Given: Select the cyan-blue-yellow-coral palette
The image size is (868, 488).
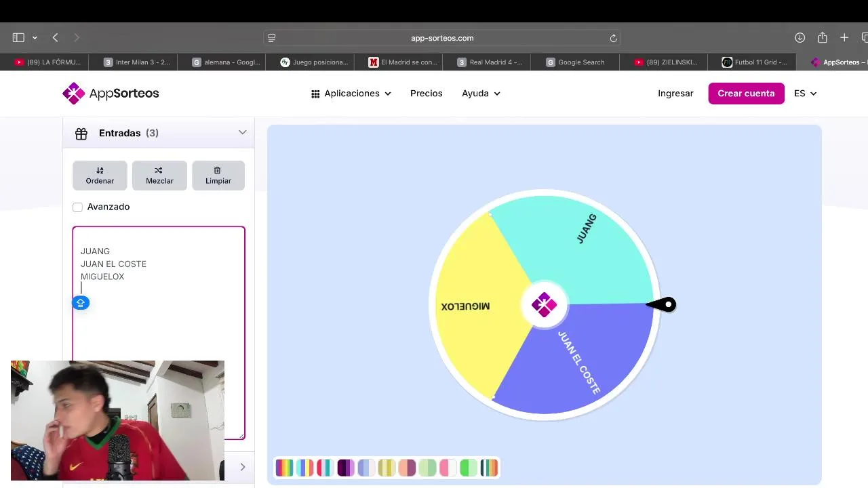Looking at the screenshot, I should pyautogui.click(x=304, y=468).
